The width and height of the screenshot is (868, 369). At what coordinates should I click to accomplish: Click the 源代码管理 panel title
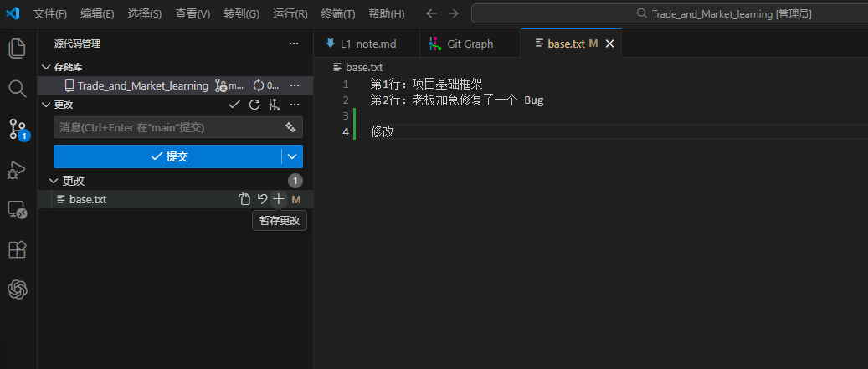coord(78,44)
